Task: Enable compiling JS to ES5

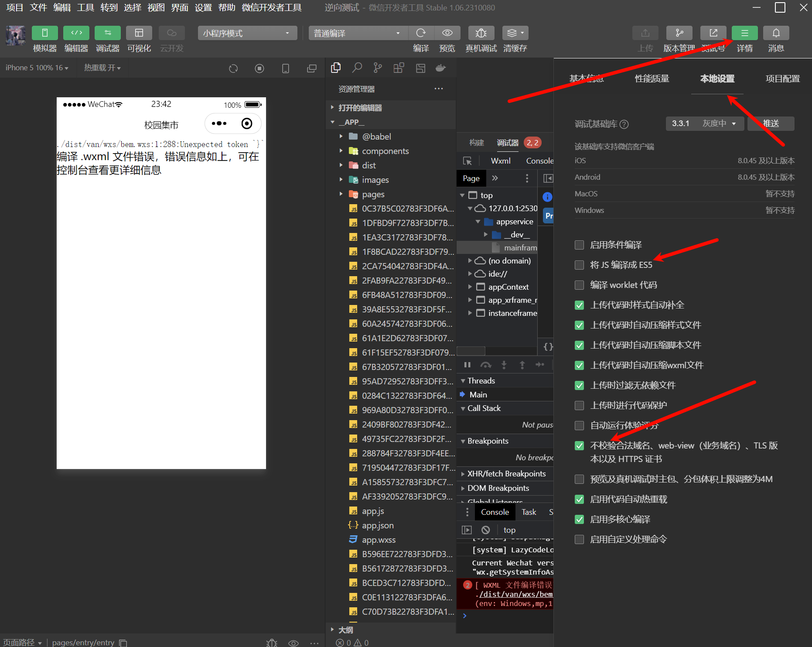Action: pos(579,265)
